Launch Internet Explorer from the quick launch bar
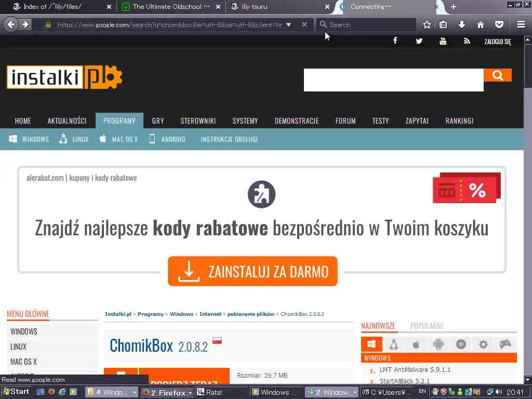 [x=62, y=392]
